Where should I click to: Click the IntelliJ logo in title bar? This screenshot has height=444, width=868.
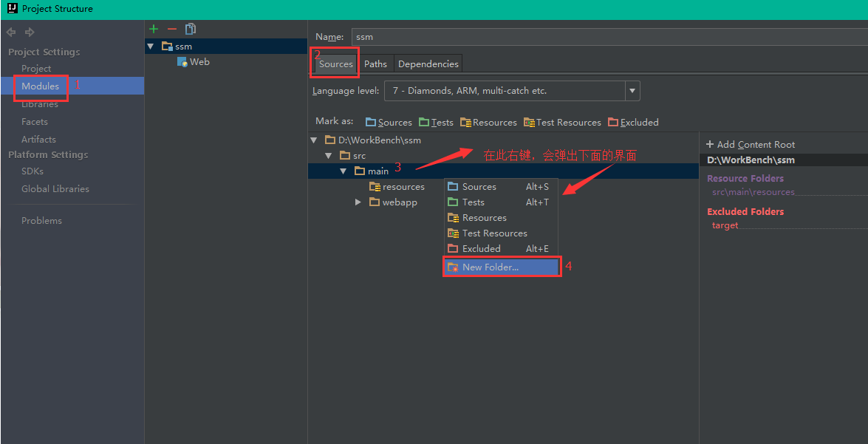tap(12, 8)
